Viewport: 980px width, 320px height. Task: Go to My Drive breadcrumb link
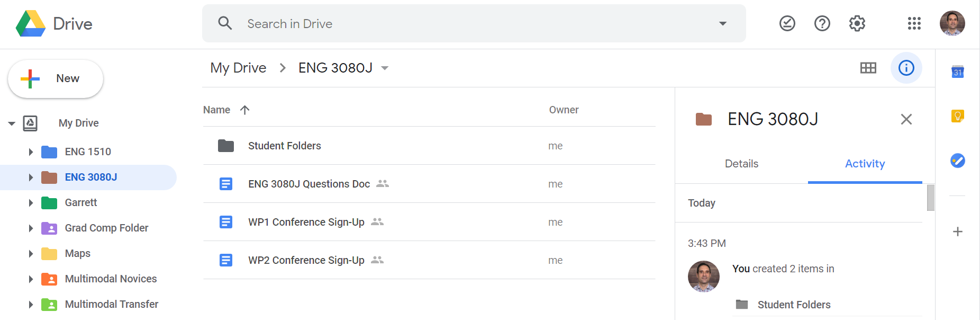238,68
